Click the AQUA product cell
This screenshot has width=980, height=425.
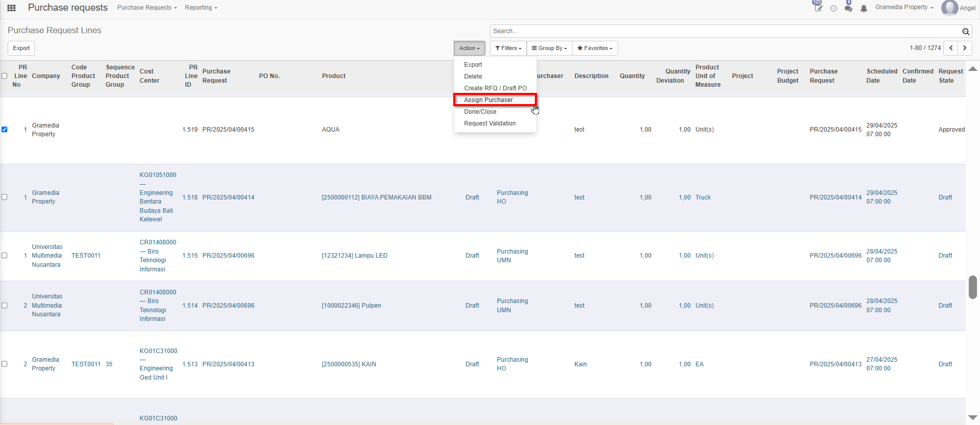click(x=331, y=130)
